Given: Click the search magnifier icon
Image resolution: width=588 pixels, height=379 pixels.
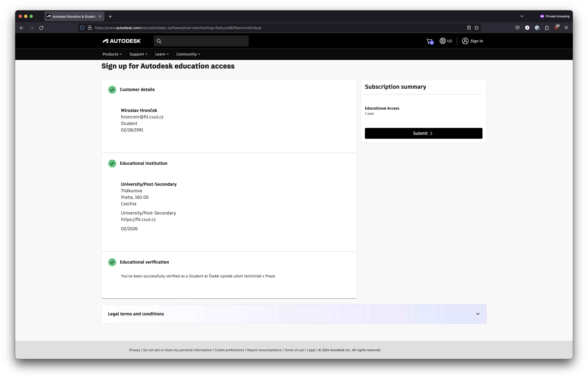Looking at the screenshot, I should pos(159,41).
